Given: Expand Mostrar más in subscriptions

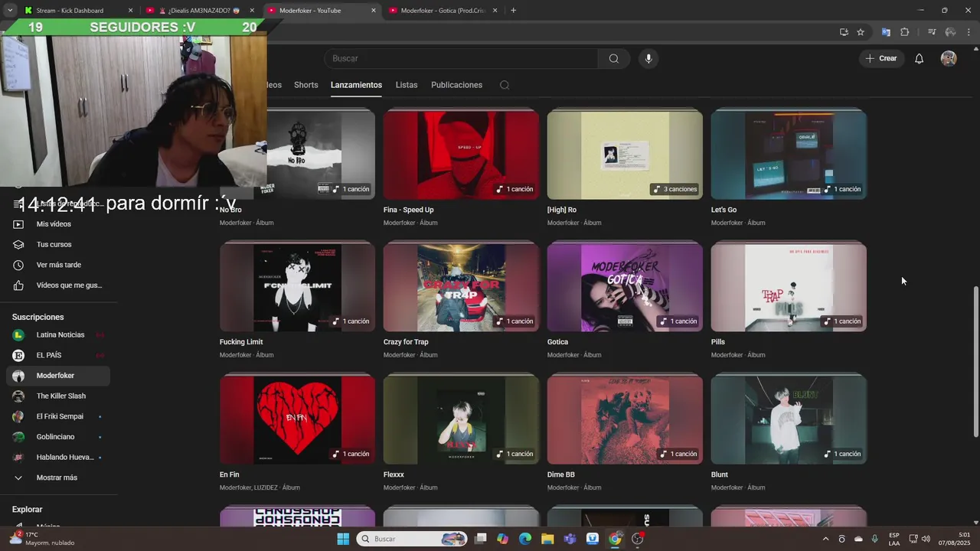Looking at the screenshot, I should pos(57,478).
